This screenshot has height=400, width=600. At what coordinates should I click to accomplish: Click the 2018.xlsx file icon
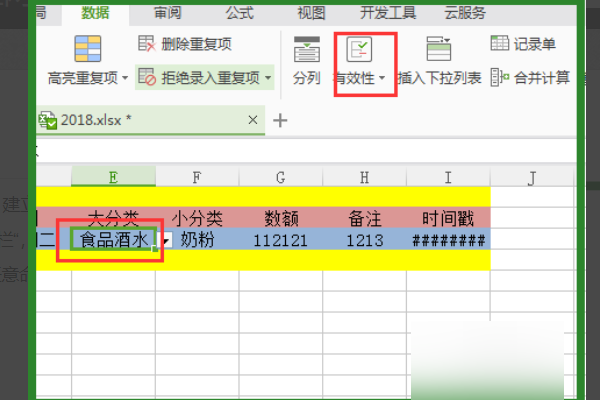(48, 120)
